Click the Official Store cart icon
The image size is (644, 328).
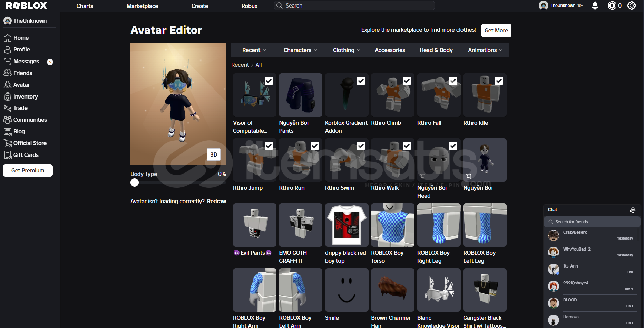tap(8, 143)
